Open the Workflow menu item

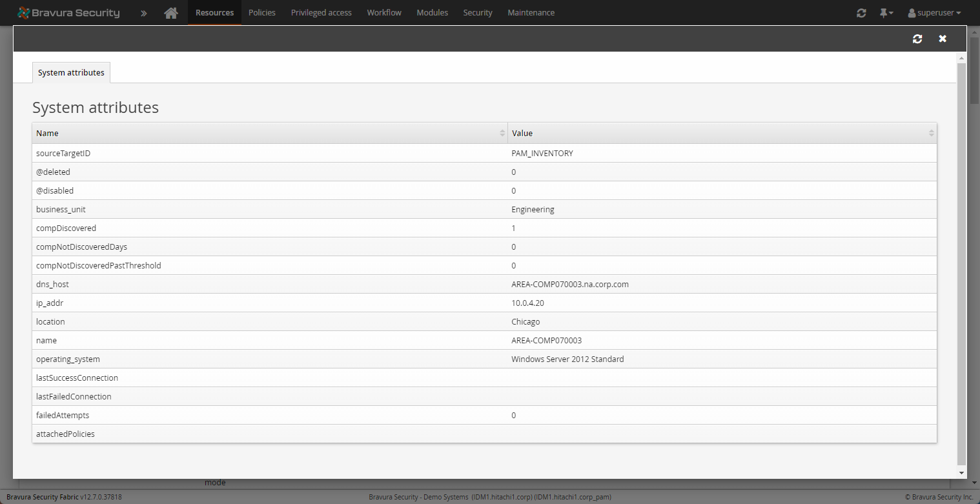click(x=383, y=12)
